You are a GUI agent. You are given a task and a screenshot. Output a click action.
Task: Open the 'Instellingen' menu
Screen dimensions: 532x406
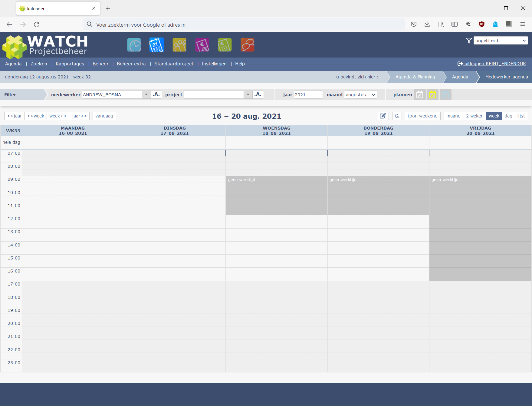214,64
